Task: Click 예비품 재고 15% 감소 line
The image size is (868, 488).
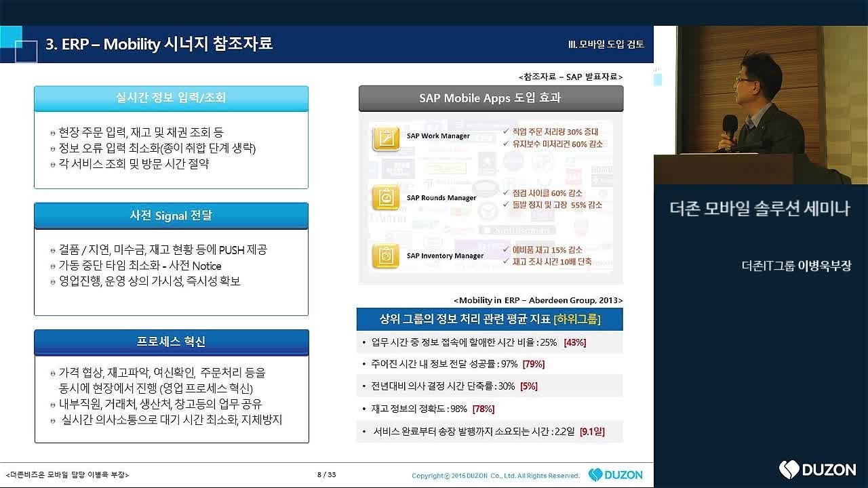Action: pyautogui.click(x=542, y=249)
